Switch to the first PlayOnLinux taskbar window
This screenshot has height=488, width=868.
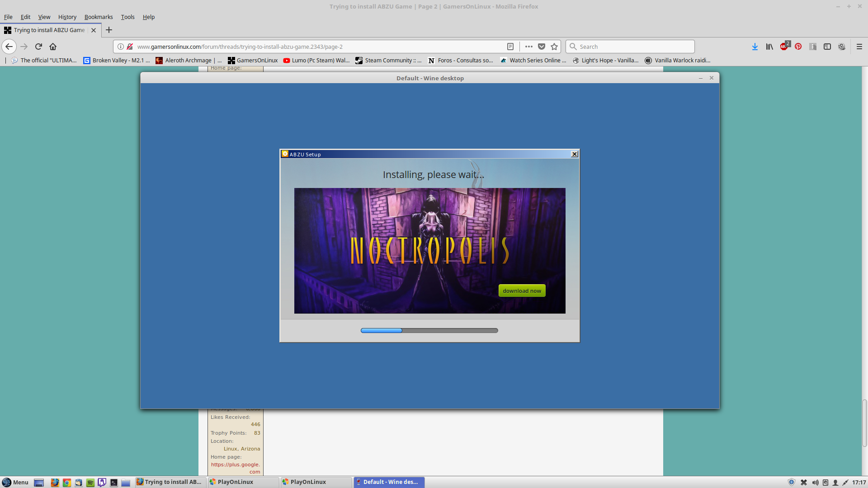click(243, 482)
